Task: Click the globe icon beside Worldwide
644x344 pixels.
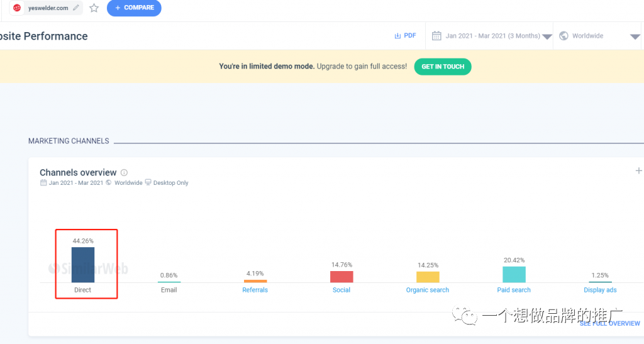Action: 563,36
